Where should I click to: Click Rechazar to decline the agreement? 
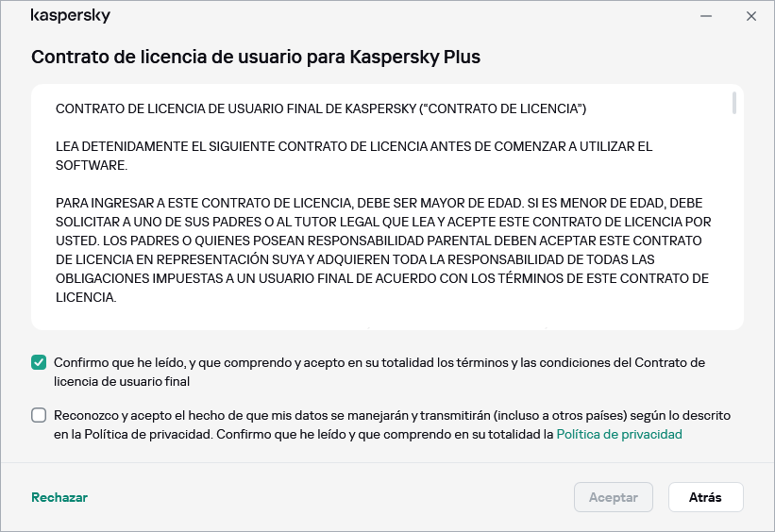tap(59, 497)
